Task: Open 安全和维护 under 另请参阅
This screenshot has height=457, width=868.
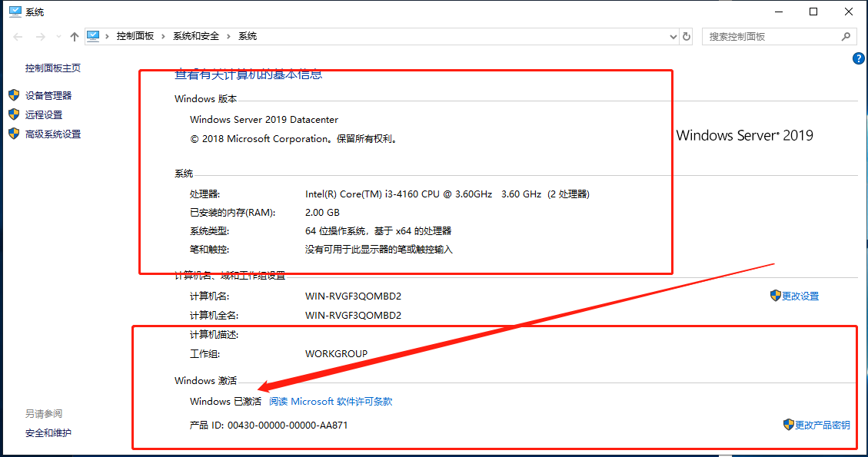Action: tap(48, 433)
